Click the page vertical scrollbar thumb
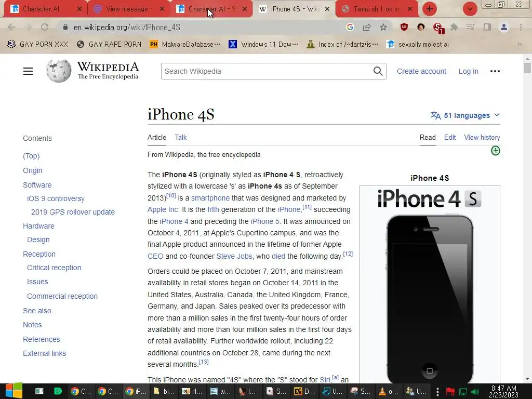Viewport: 532px width, 399px height. coord(527,68)
